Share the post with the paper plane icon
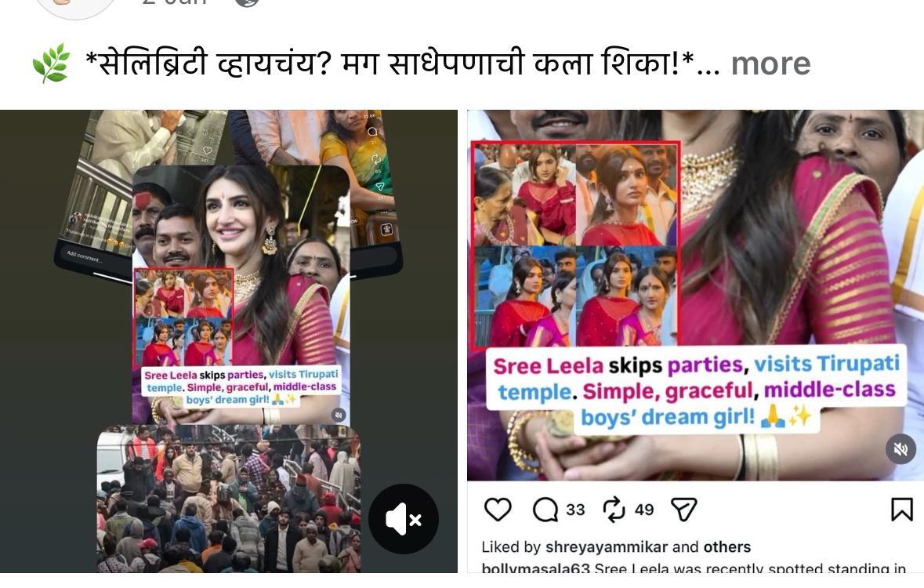924x588 pixels. tap(684, 509)
